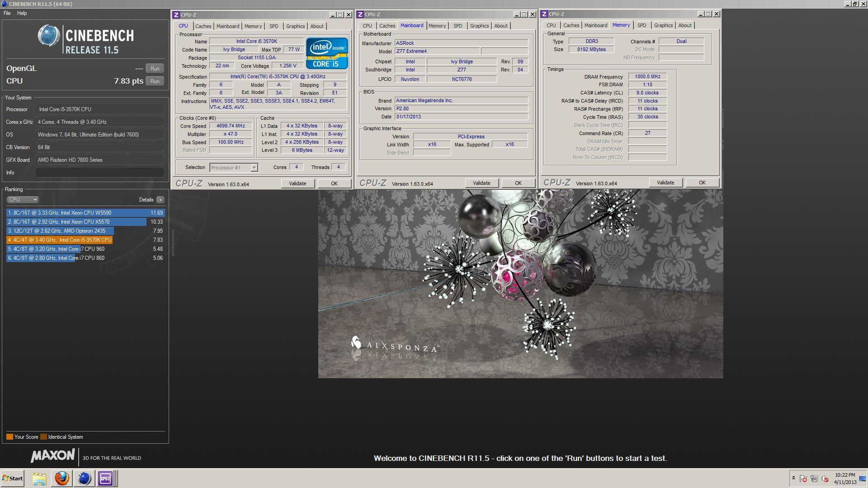Click OK in the Mainboard CPU-Z window

(x=518, y=183)
